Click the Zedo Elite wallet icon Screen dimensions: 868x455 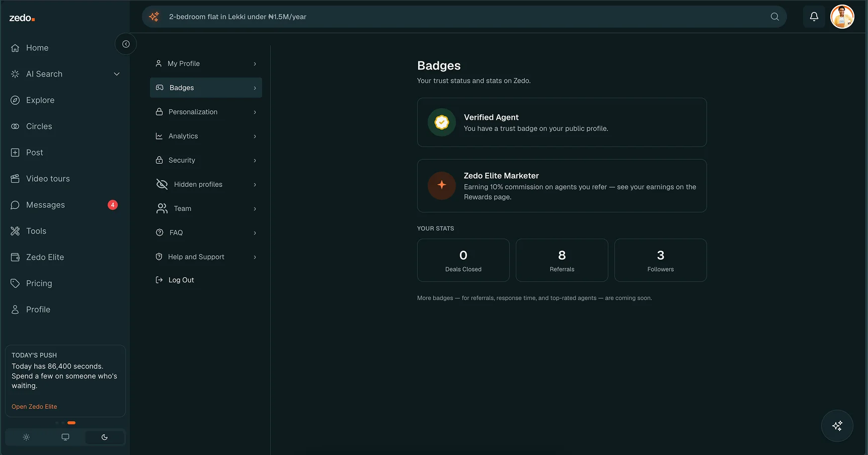coord(15,257)
